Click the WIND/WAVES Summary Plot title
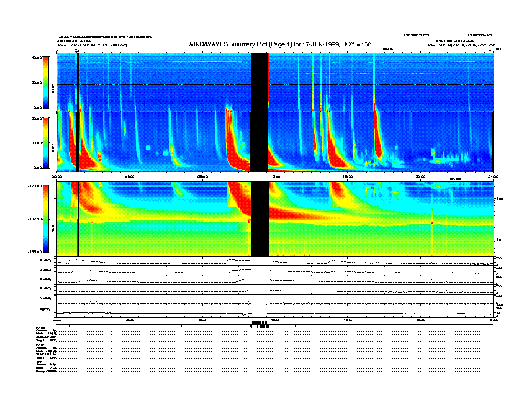Viewport: 532px width, 411px height. (x=279, y=44)
